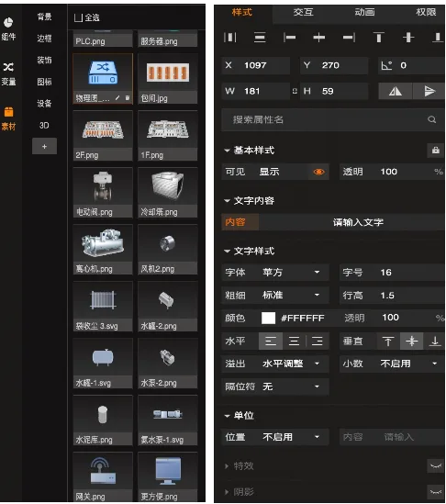Viewport: 446px width, 504px height.
Task: Click vertical distribute alignment icon
Action: click(x=260, y=38)
